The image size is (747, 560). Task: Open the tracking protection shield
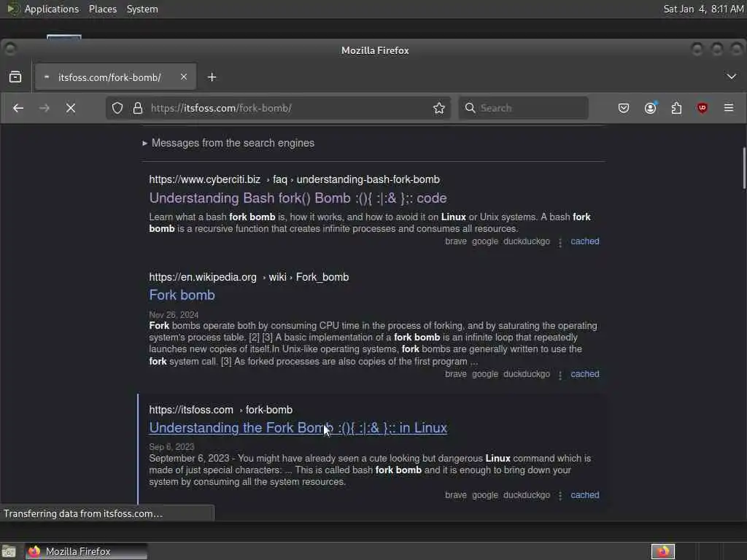117,108
